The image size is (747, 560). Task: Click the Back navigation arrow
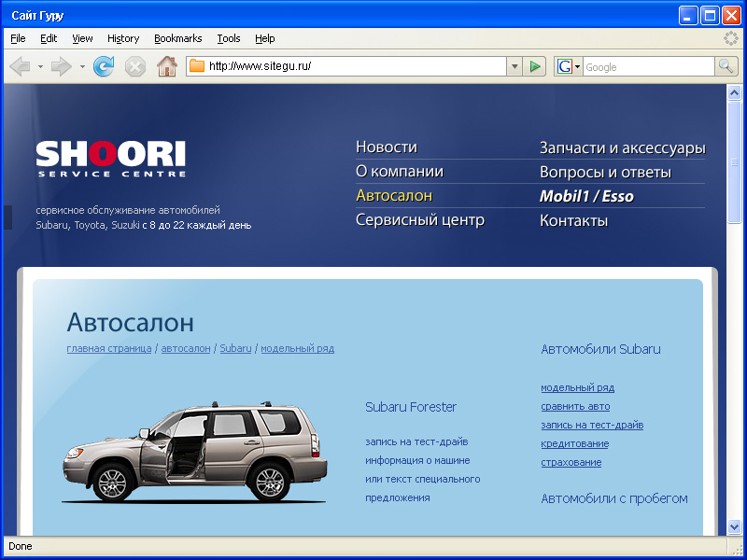point(20,66)
